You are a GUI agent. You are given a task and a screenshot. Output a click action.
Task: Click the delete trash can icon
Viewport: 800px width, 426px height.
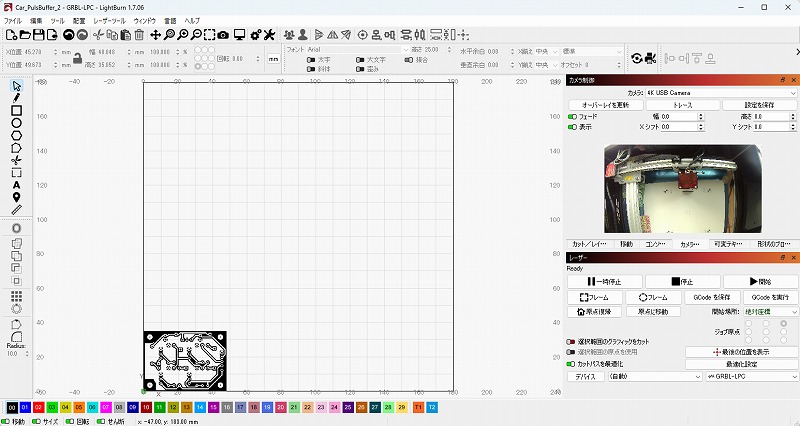(x=139, y=35)
